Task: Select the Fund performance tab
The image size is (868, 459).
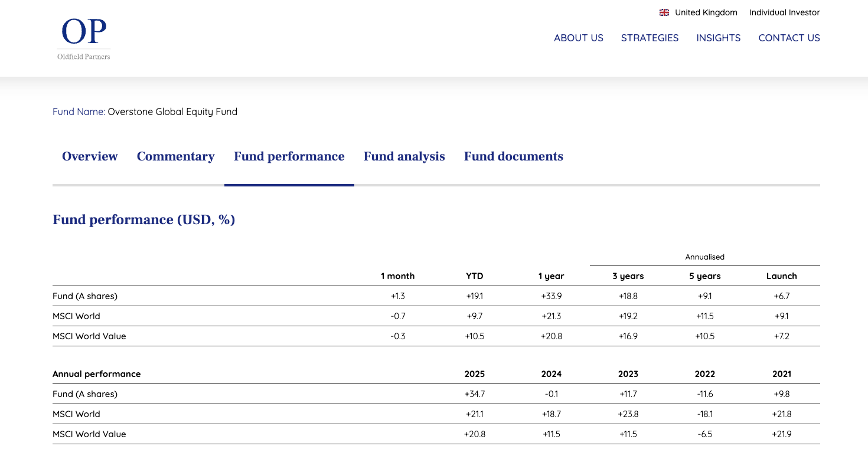Action: click(289, 156)
